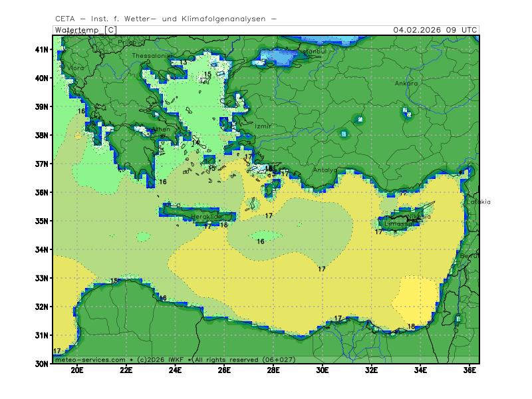Click the Antalya city label
The image size is (532, 399).
[x=325, y=170]
